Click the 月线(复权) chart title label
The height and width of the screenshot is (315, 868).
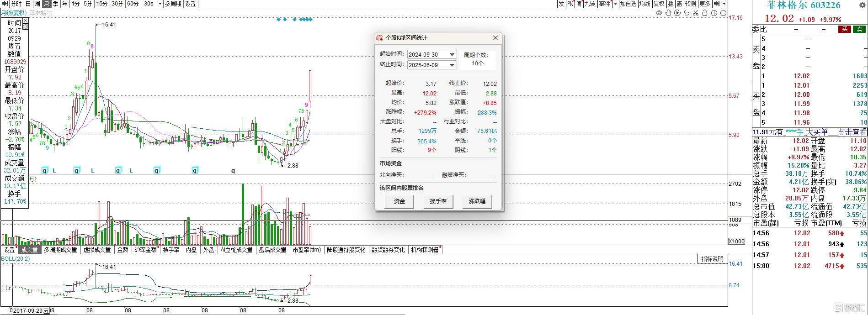(13, 13)
